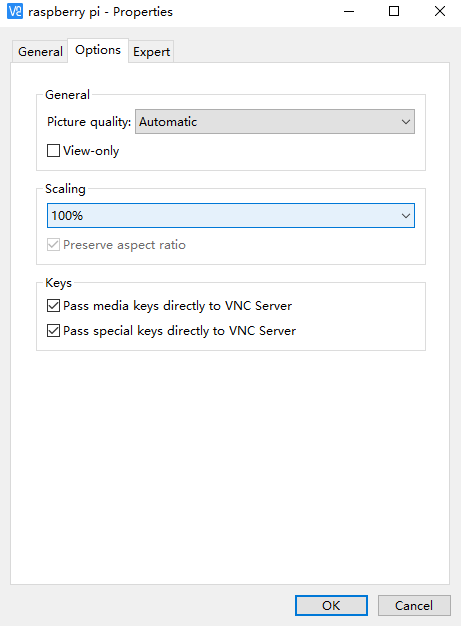Open the Expert tab

point(151,52)
